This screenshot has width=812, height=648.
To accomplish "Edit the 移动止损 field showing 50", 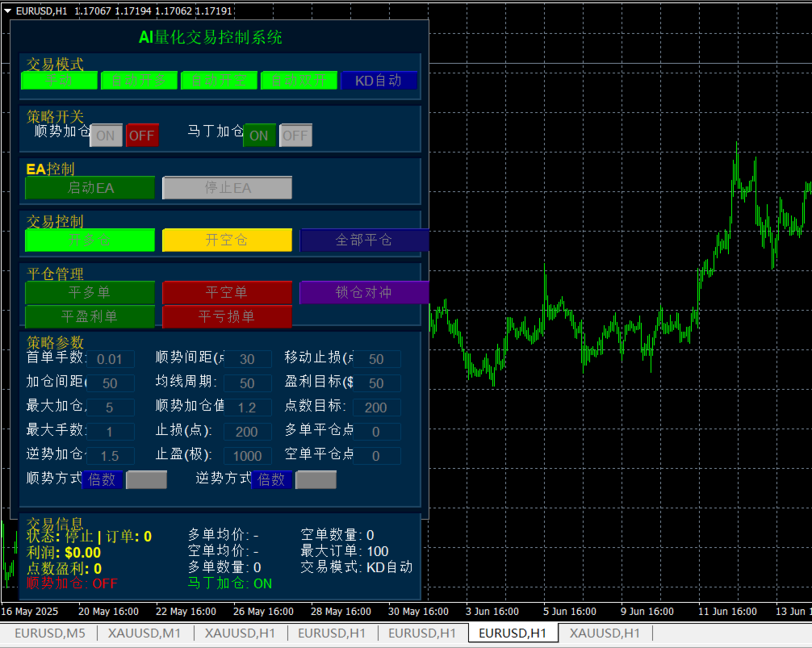I will point(376,359).
